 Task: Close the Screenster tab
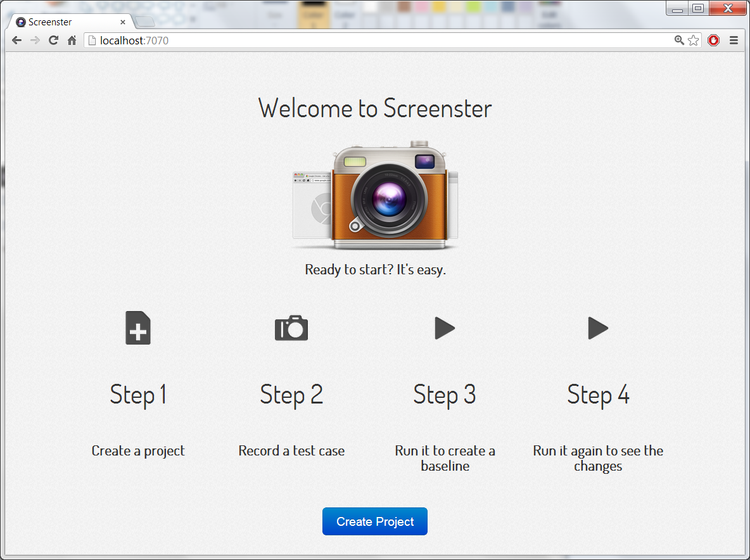(x=123, y=22)
